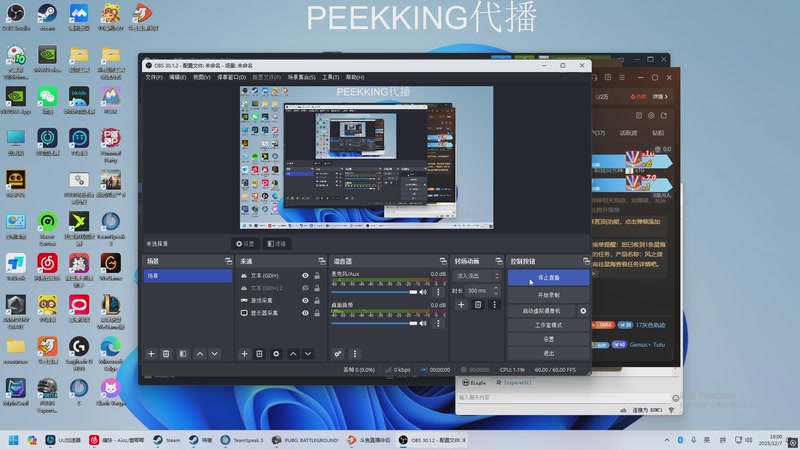Pop out the Controls dock panel
This screenshot has height=450, width=800.
[x=586, y=261]
